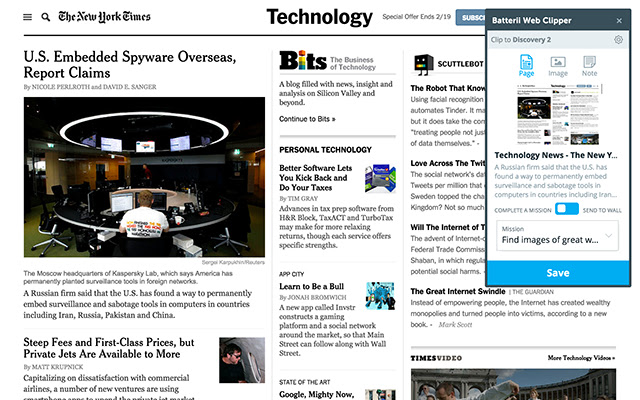The image size is (640, 400).
Task: Select the Image clip mode
Action: click(558, 66)
